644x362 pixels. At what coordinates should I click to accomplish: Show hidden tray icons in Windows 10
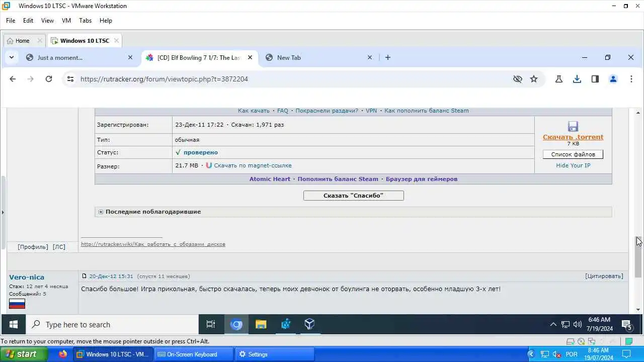[x=553, y=325]
